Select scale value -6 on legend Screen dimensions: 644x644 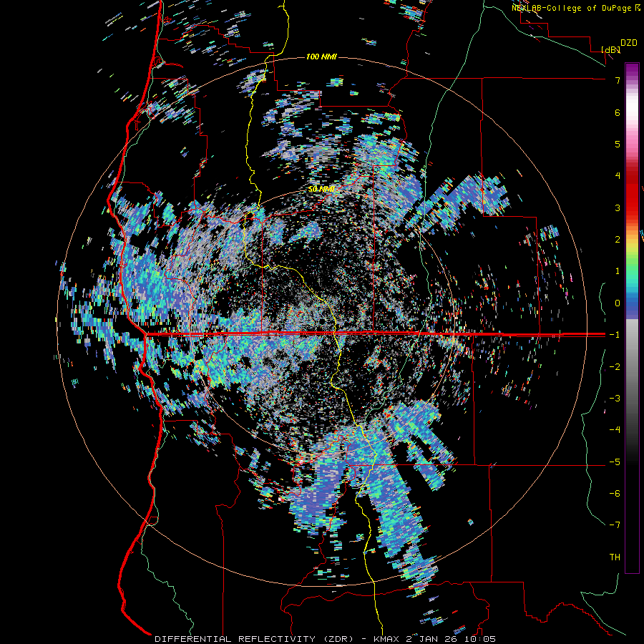[615, 493]
